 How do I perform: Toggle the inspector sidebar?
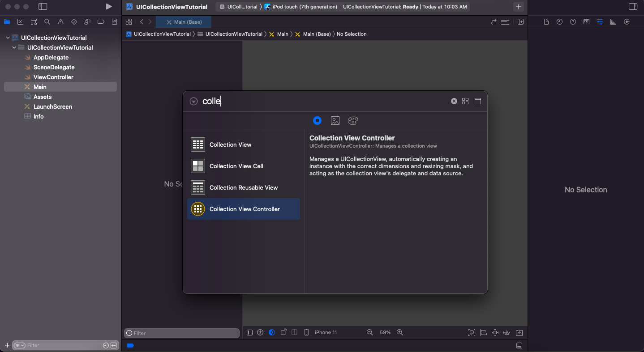click(633, 7)
